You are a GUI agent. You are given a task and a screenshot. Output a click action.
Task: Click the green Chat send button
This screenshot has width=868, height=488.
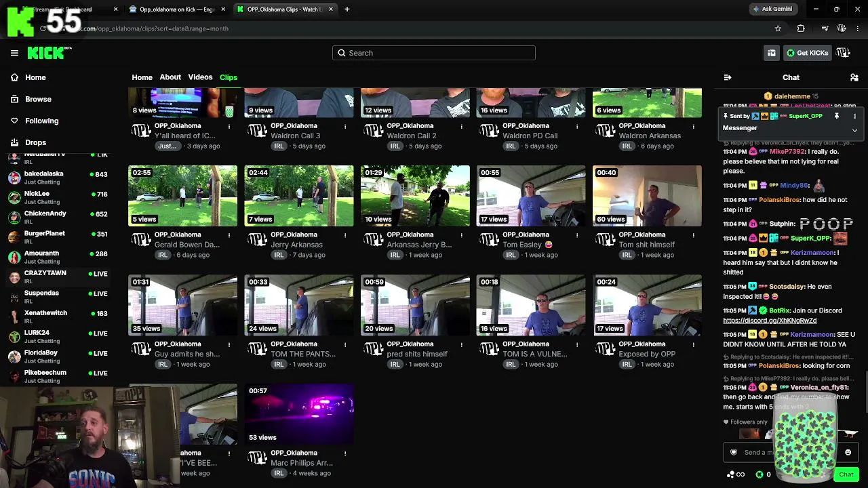click(846, 474)
